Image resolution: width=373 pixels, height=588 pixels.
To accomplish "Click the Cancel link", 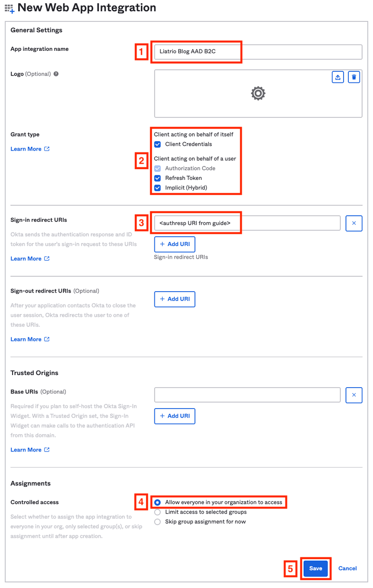I will (347, 568).
